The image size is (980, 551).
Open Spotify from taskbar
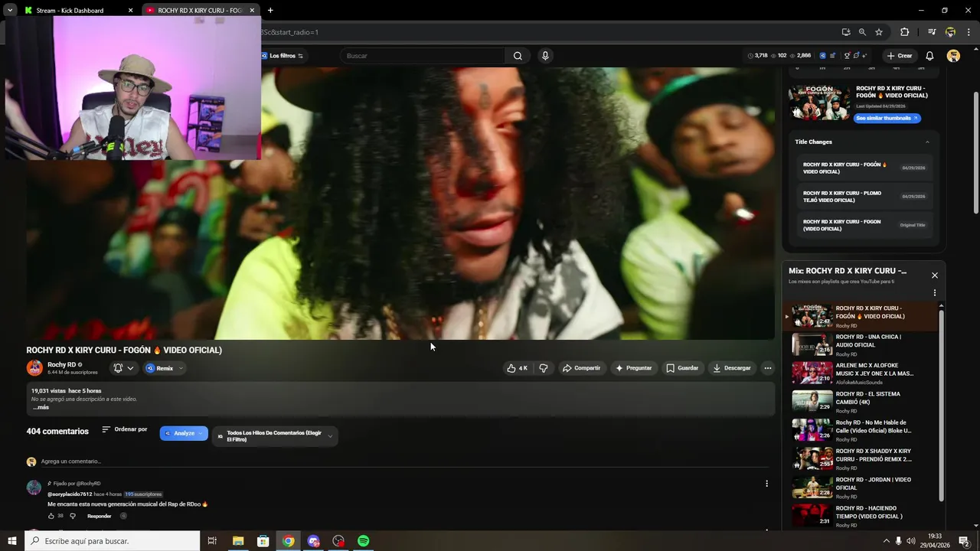364,541
